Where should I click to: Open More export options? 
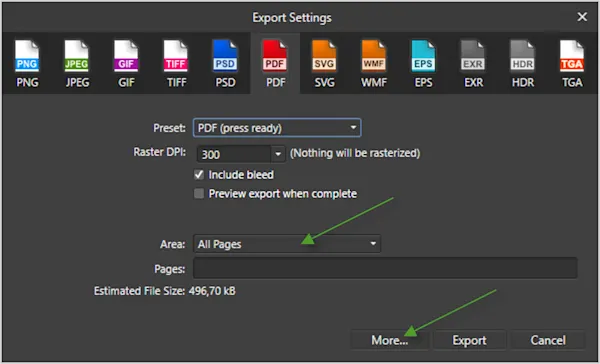pos(390,340)
